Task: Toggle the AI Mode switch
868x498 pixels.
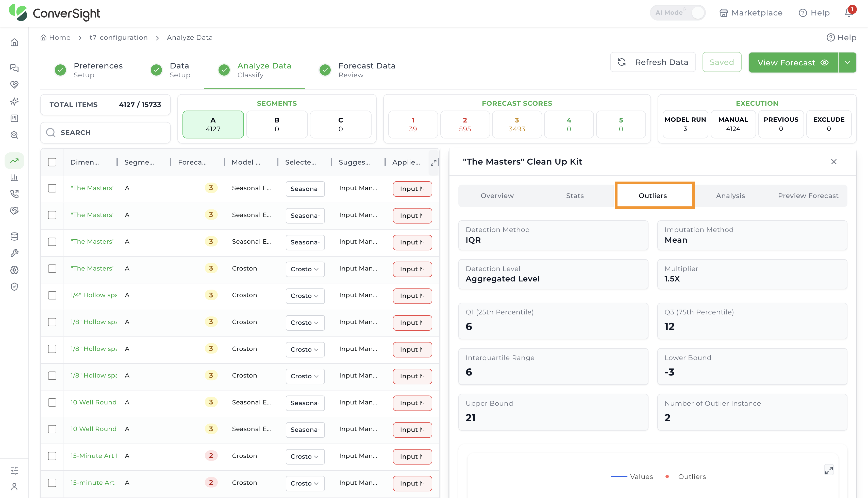Action: click(x=678, y=13)
